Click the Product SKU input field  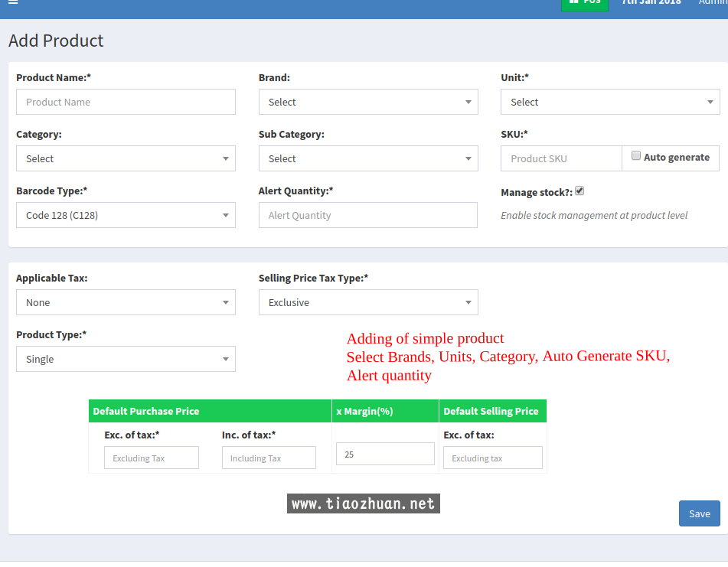point(561,158)
